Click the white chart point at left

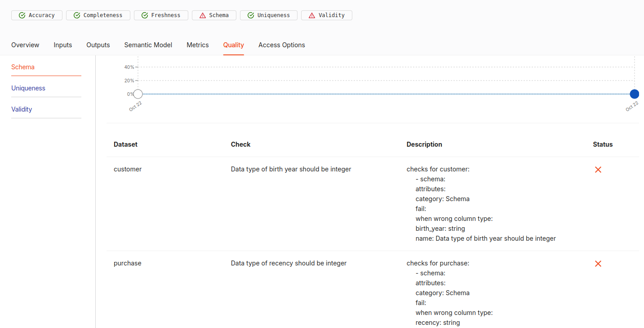coord(138,94)
